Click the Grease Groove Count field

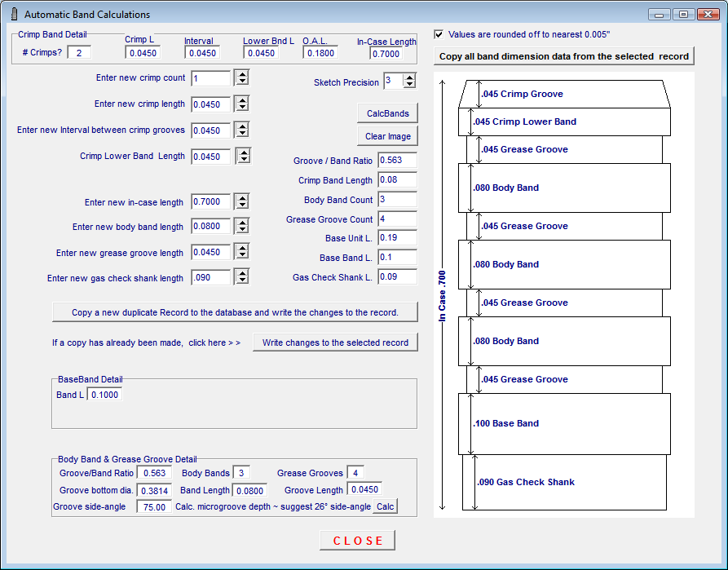point(398,219)
